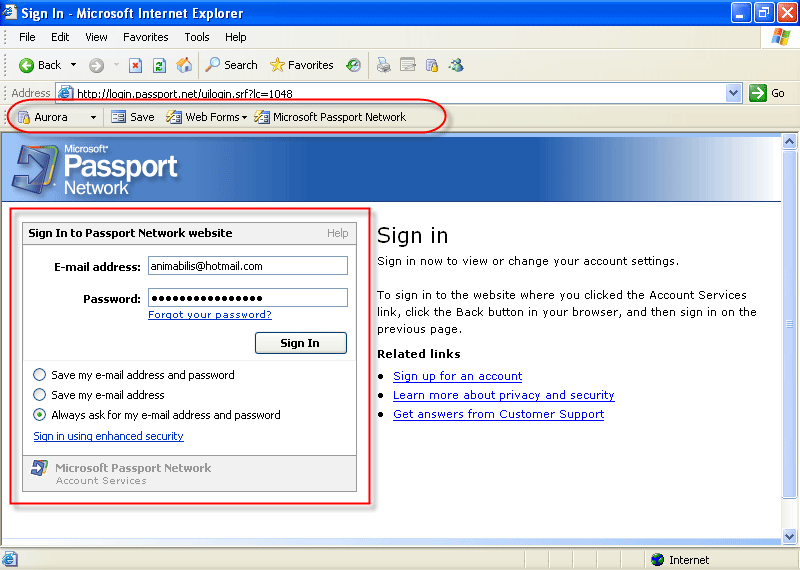
Task: Select Save my e-mail address and password
Action: 39,375
